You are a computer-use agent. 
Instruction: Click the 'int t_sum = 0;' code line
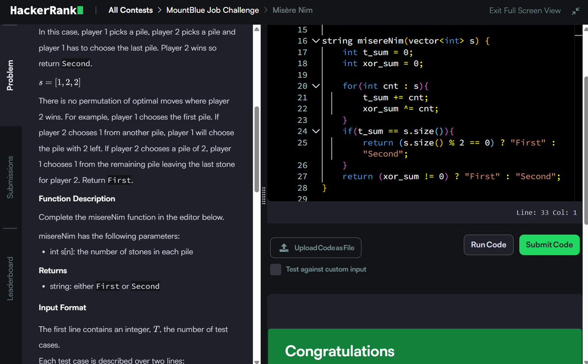pyautogui.click(x=377, y=52)
